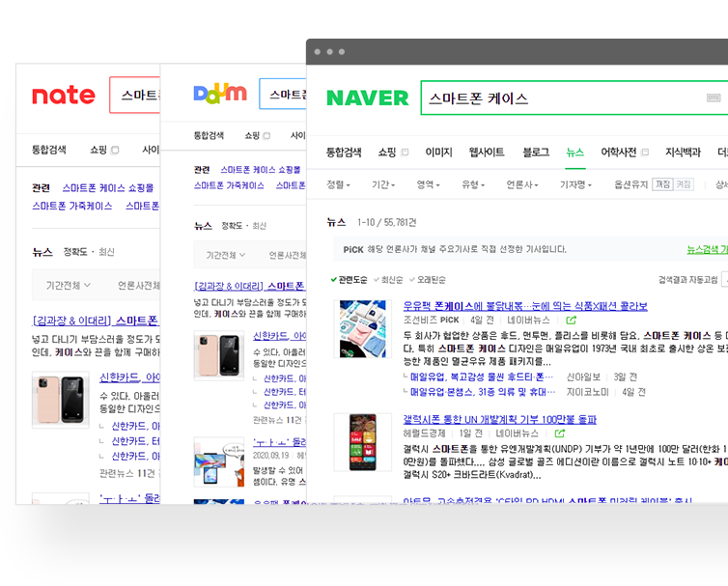This screenshot has height=586, width=728.
Task: Click the nate search input field
Action: coord(134,95)
